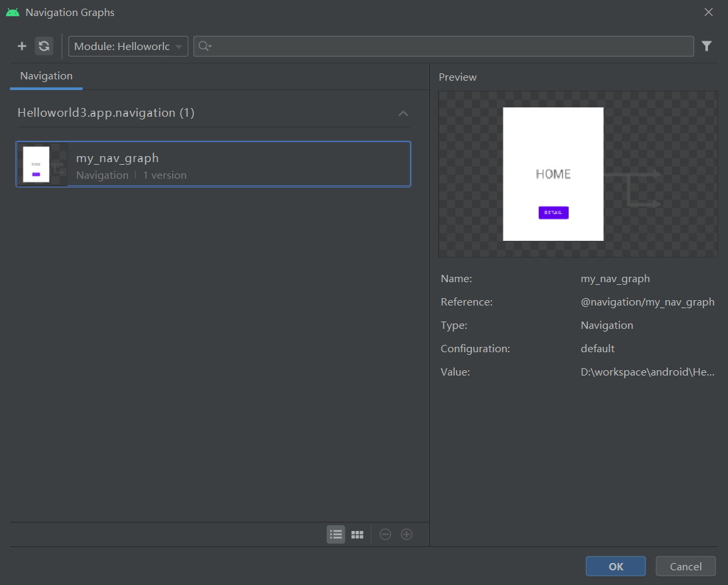Confirm with the OK button
The height and width of the screenshot is (585, 728).
(615, 566)
